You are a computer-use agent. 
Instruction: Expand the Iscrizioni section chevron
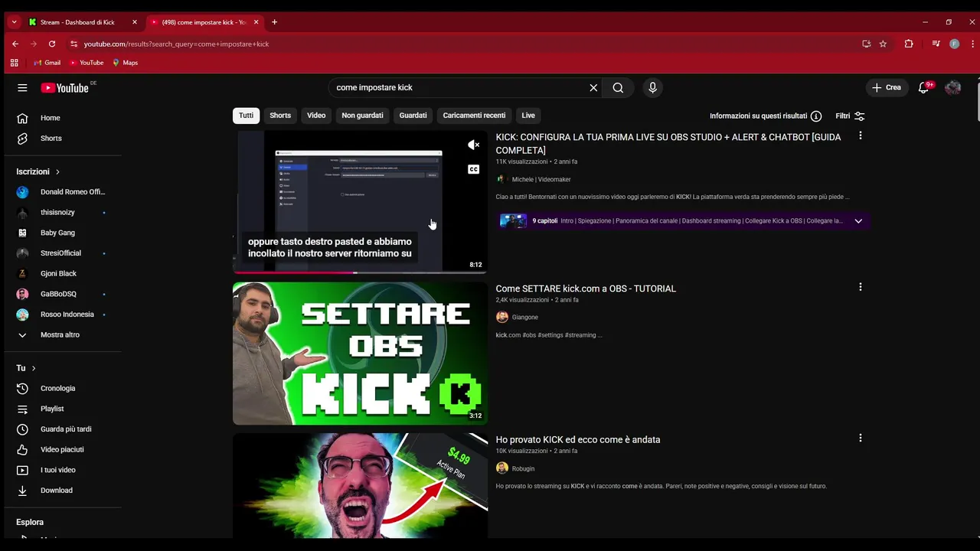point(57,172)
